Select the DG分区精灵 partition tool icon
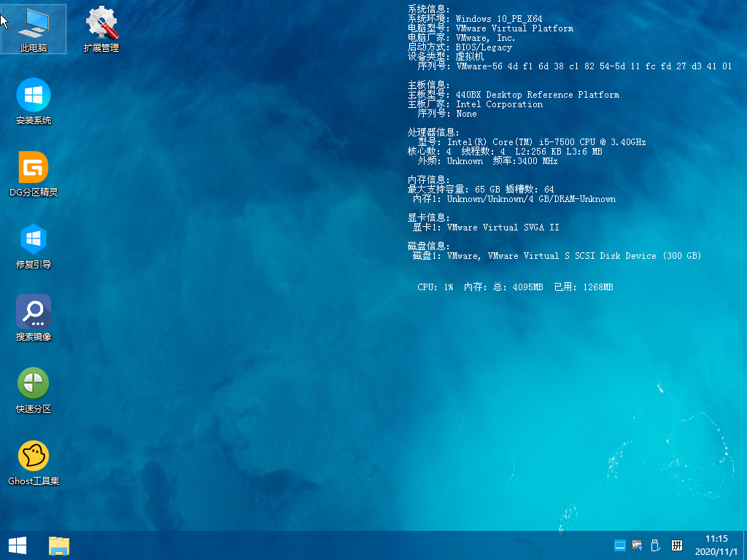747x560 pixels. tap(34, 174)
